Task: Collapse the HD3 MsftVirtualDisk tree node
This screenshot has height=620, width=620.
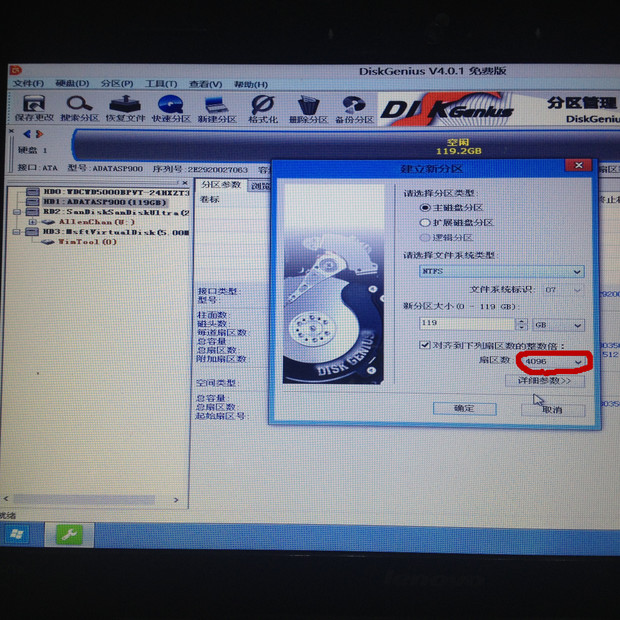Action: point(17,232)
